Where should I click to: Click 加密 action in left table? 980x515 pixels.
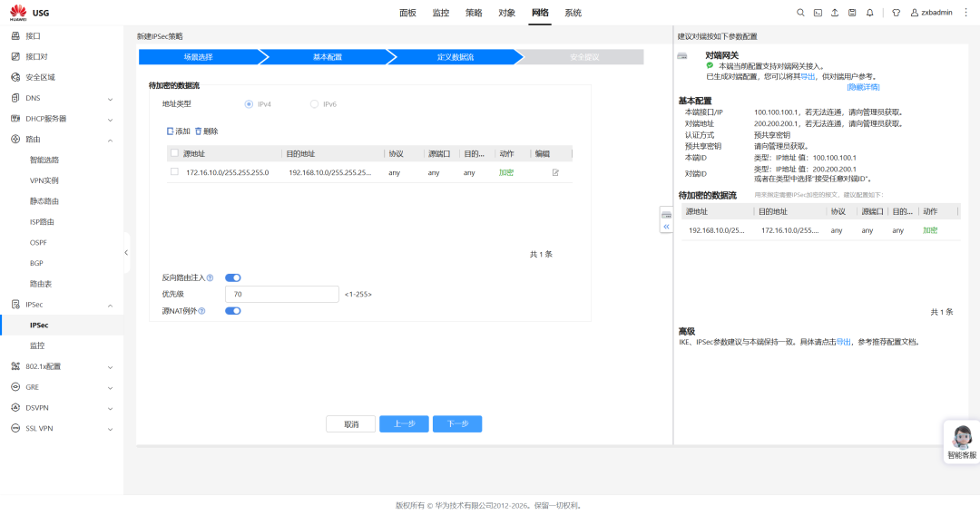coord(506,172)
